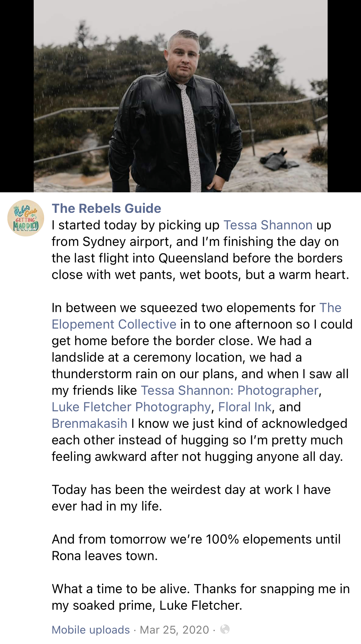Tap the black bar right of photo

pos(344,96)
